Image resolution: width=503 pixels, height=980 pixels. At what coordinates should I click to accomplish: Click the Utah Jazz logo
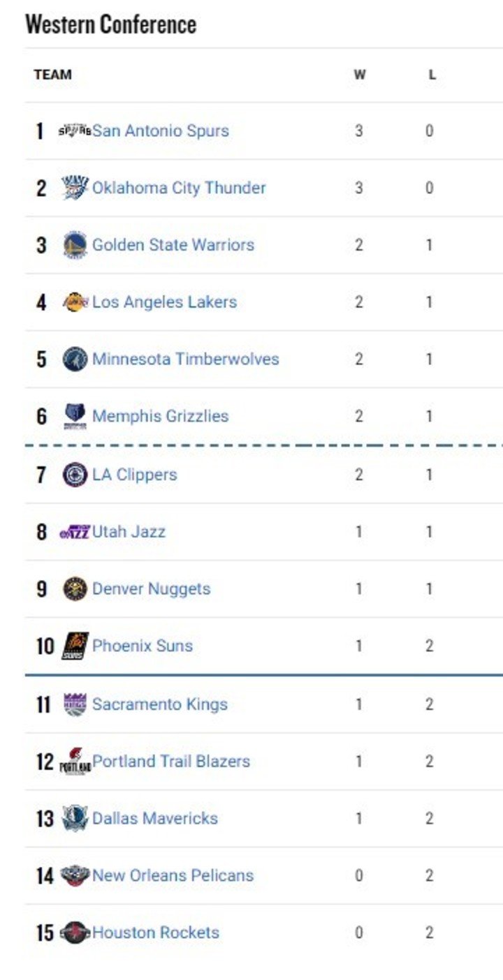tap(75, 532)
